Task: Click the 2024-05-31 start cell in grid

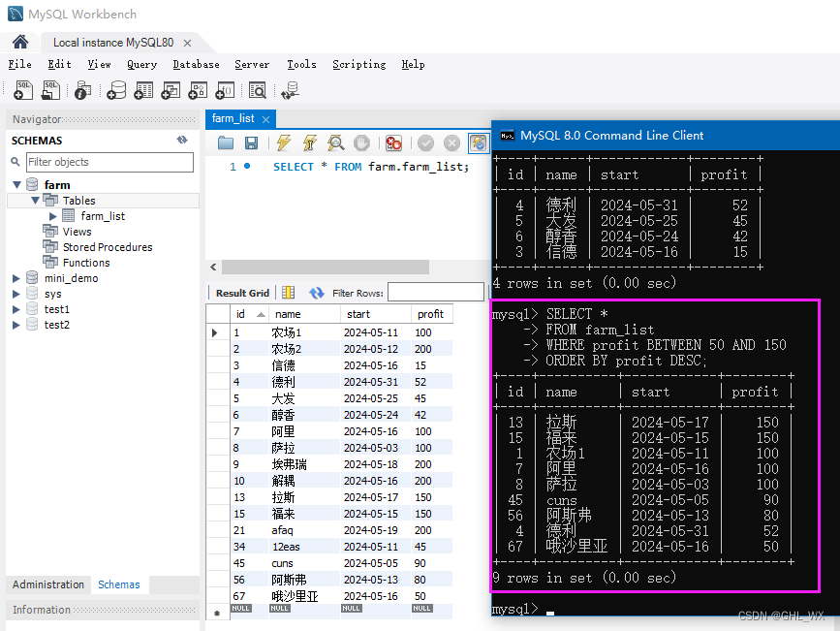Action: coord(376,382)
